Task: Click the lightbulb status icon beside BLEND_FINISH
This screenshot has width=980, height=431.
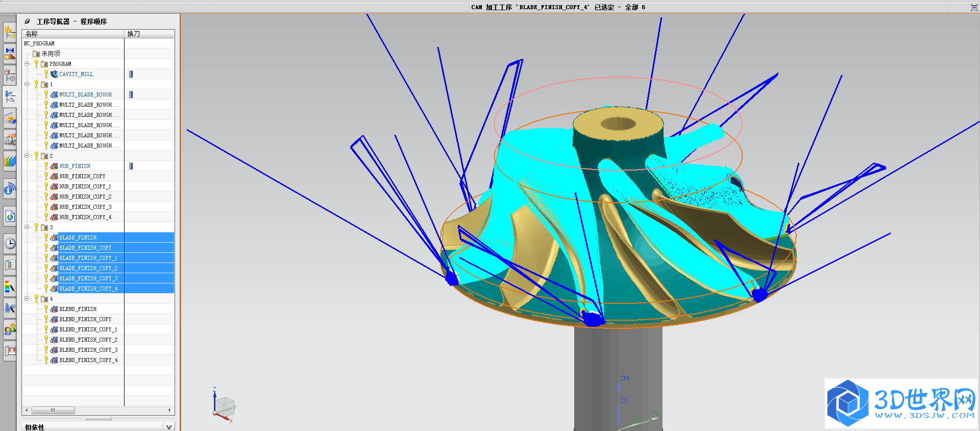Action: pos(46,309)
